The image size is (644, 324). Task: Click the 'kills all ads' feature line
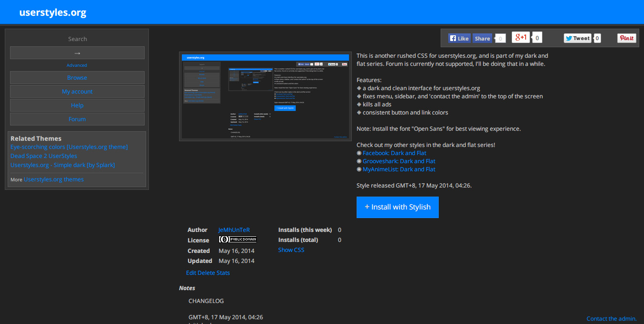click(374, 105)
